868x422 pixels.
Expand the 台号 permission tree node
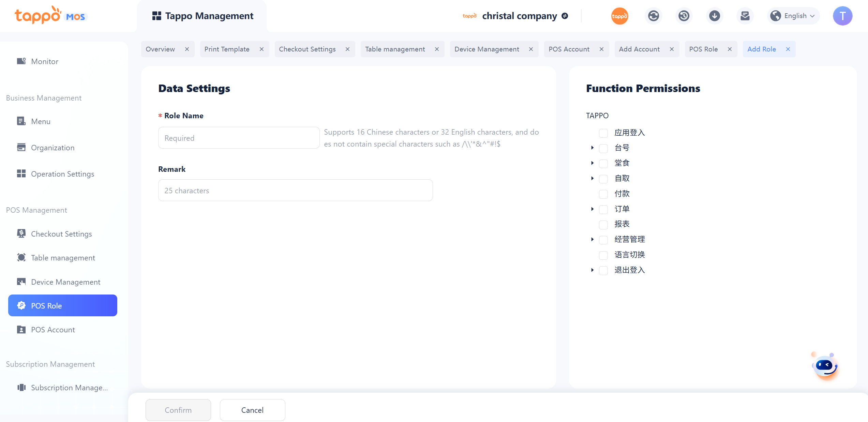[x=592, y=148]
